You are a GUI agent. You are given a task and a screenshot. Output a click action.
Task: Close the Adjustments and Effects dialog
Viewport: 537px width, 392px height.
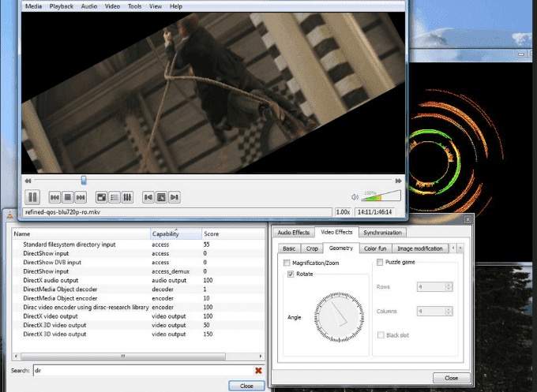point(450,378)
